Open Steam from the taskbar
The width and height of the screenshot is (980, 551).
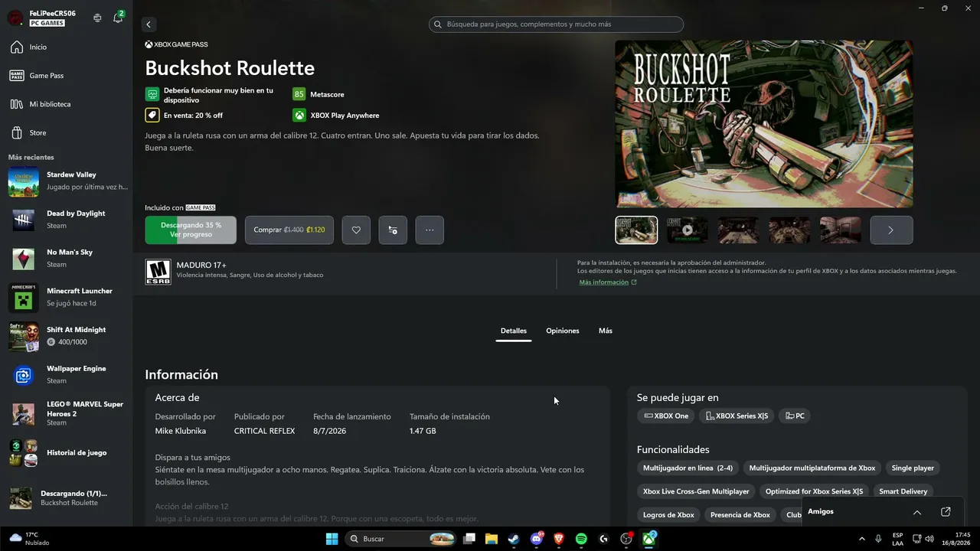click(x=514, y=539)
